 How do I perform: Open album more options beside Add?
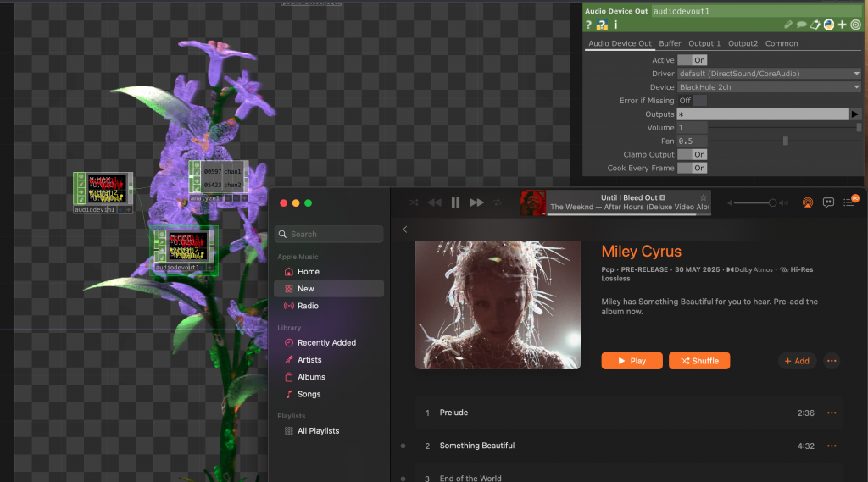coord(832,361)
